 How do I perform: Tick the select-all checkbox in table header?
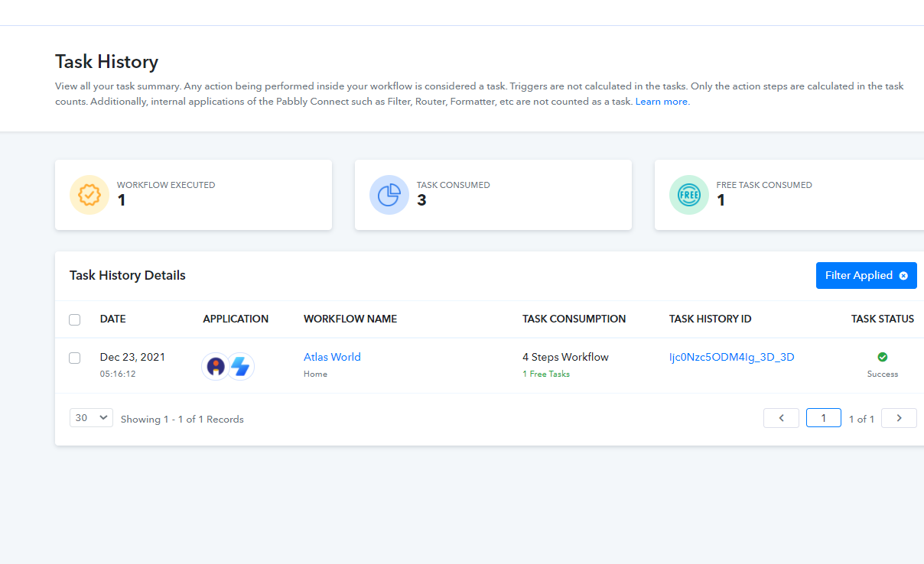(x=74, y=319)
